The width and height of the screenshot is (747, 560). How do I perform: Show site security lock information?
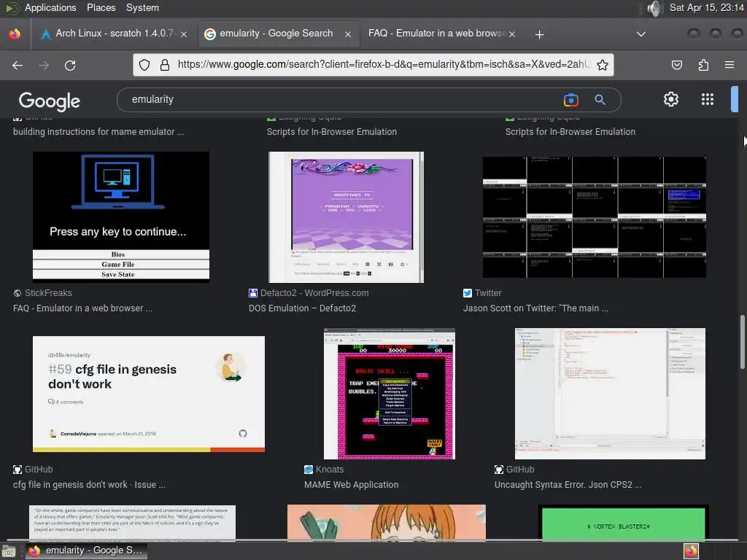[165, 65]
